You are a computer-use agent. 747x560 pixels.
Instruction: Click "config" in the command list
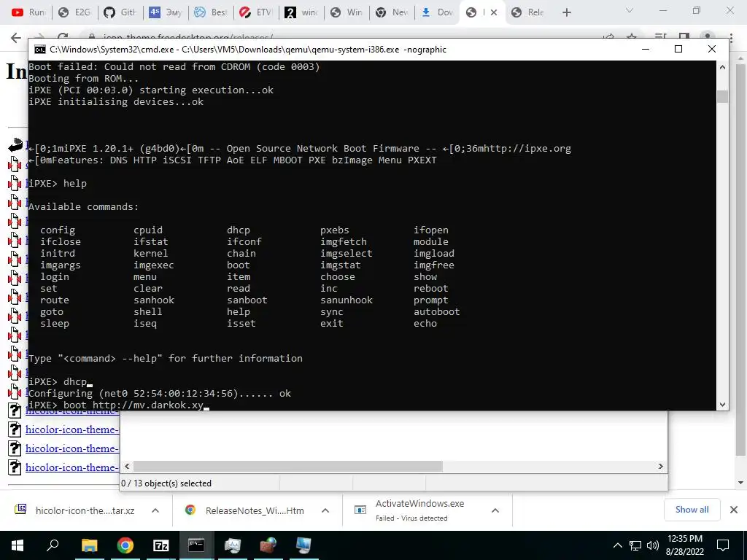pyautogui.click(x=58, y=230)
